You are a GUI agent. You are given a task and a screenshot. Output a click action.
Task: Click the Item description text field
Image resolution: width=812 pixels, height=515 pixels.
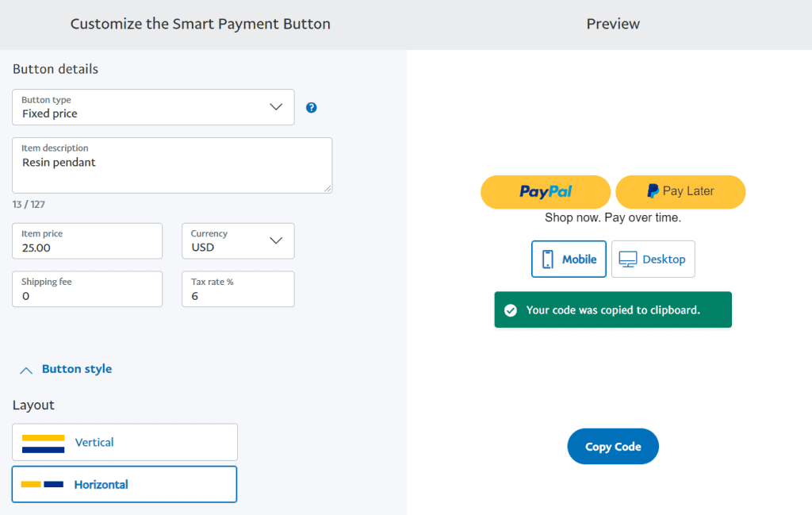coord(172,164)
